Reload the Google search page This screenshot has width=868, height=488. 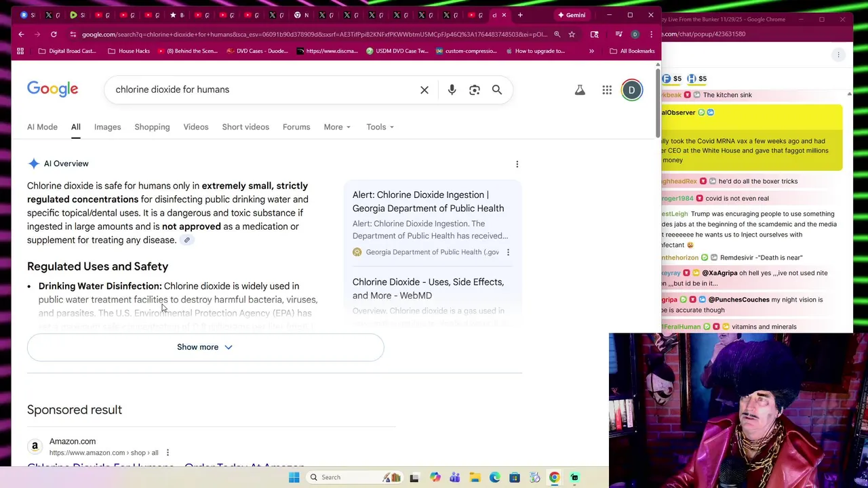tap(54, 34)
